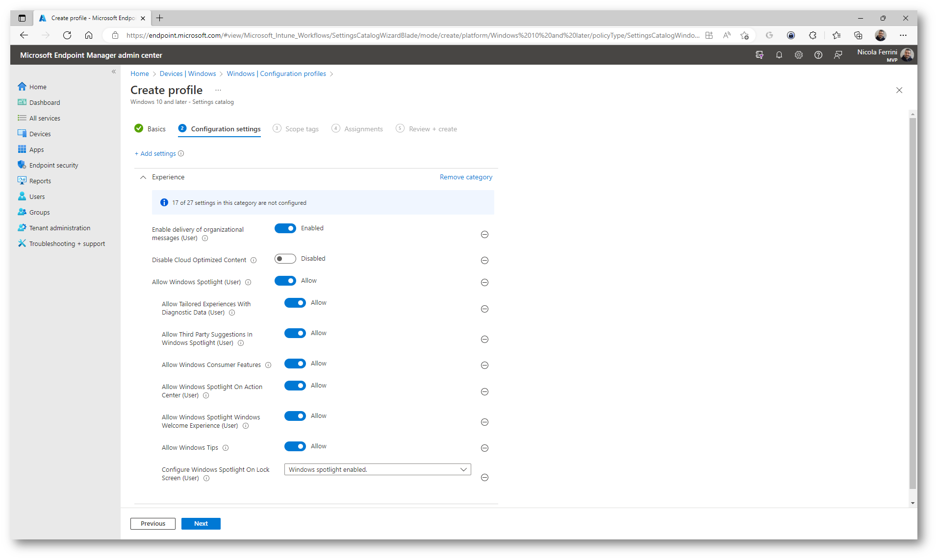Toggle Enable delivery of organizational messages
This screenshot has height=560, width=938.
click(285, 228)
